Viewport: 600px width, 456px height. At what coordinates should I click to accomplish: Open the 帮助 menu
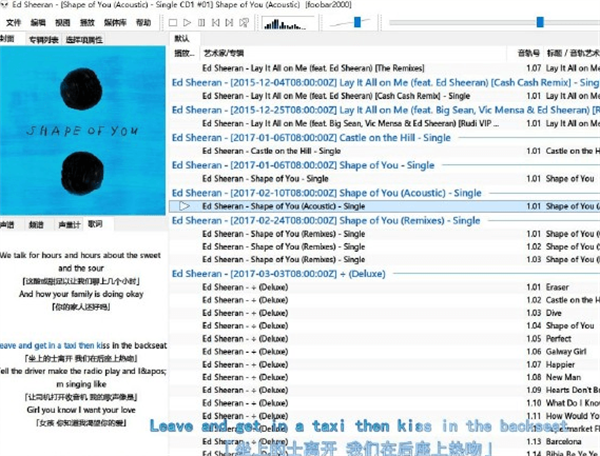click(144, 22)
